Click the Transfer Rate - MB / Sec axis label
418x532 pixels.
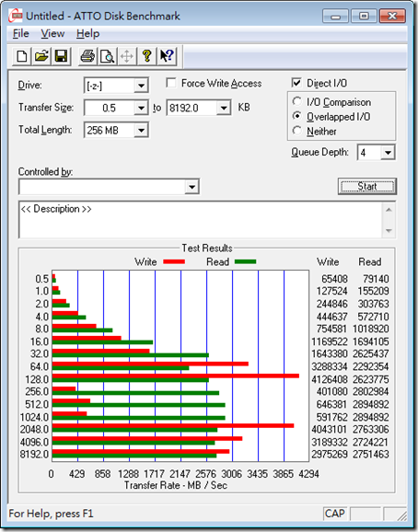(176, 485)
